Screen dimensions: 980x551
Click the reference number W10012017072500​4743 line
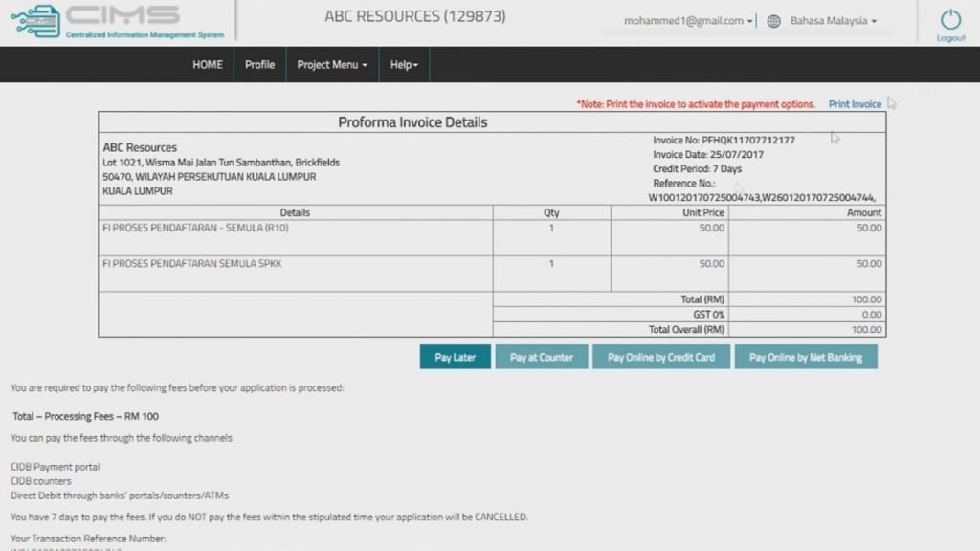click(x=762, y=197)
